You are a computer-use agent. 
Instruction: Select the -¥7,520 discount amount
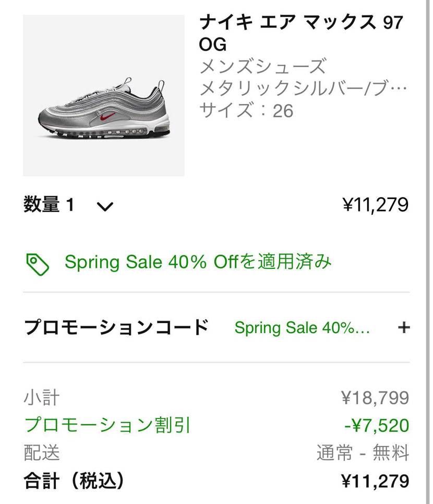[x=377, y=425]
